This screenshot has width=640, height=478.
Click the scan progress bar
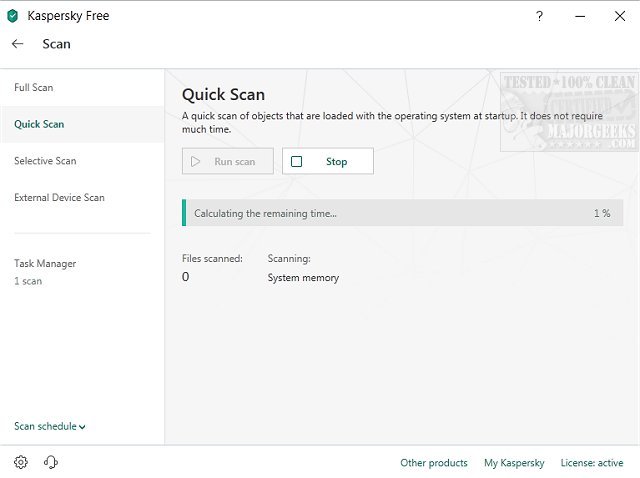click(402, 213)
